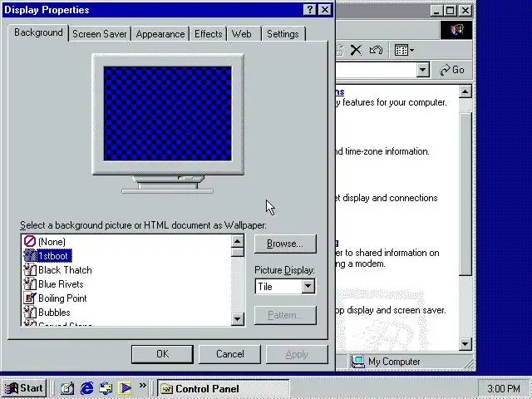
Task: Launch Outlook Express from quick launch
Action: click(106, 388)
